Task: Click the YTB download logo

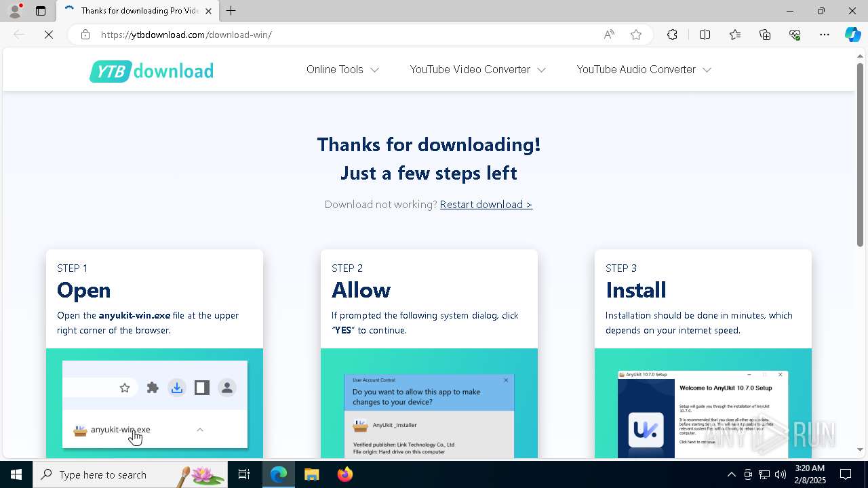Action: point(151,71)
